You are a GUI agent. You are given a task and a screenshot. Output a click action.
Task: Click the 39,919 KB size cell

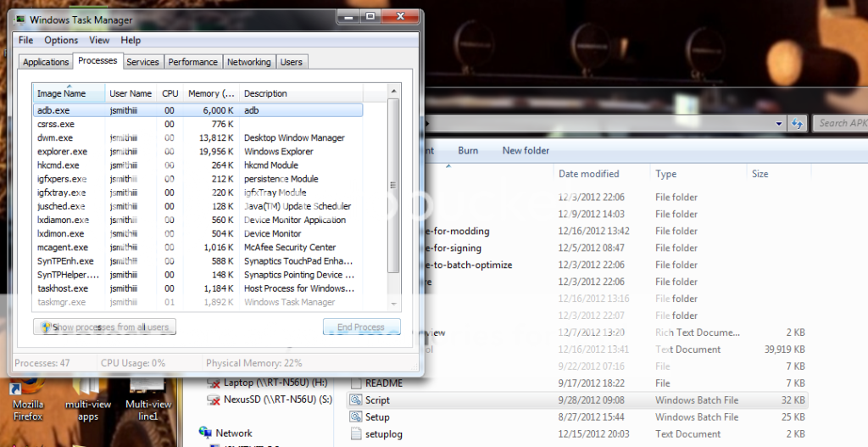pyautogui.click(x=784, y=349)
